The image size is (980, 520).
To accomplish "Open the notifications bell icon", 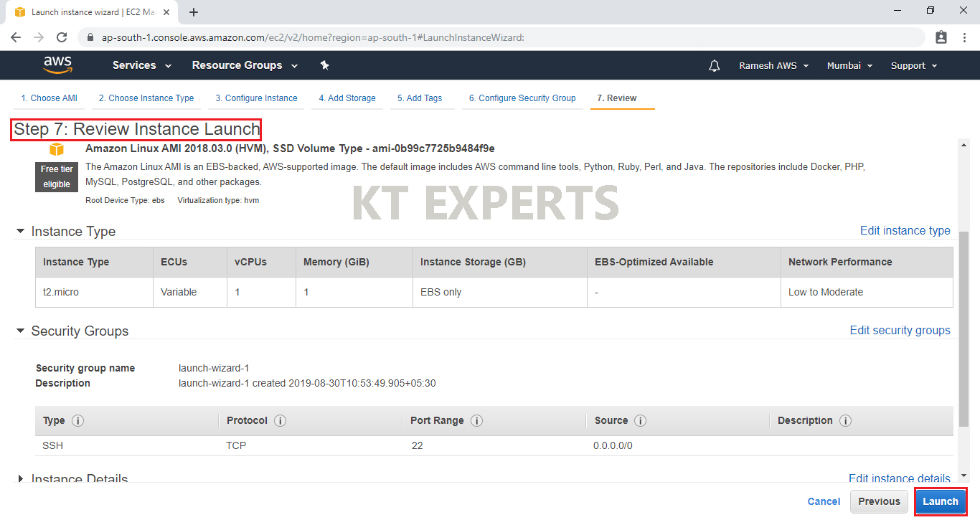I will (x=714, y=65).
